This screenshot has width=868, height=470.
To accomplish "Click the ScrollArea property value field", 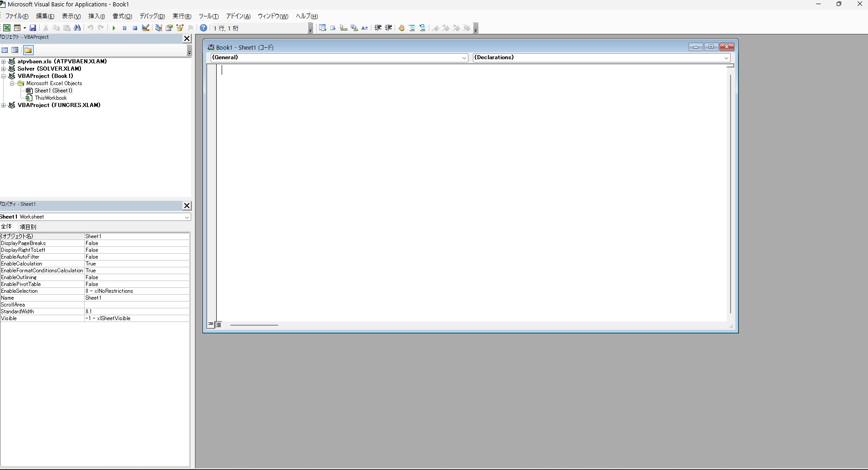I will tap(137, 305).
